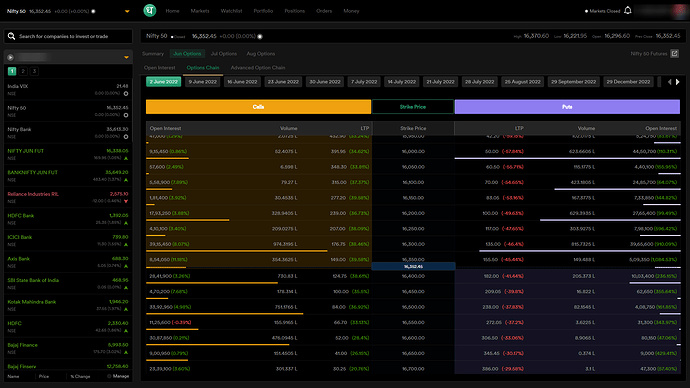Click the purple Puts header bar
Screen dimensions: 690x388
[x=567, y=107]
